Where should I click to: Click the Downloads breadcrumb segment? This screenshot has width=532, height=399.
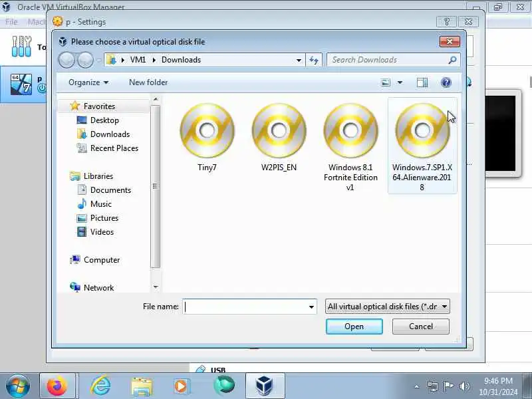coord(181,60)
